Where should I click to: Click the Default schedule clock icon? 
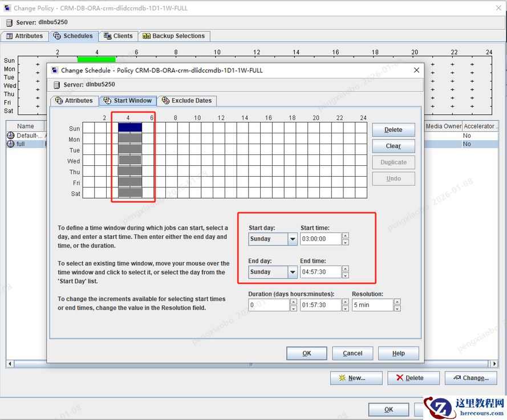(11, 136)
